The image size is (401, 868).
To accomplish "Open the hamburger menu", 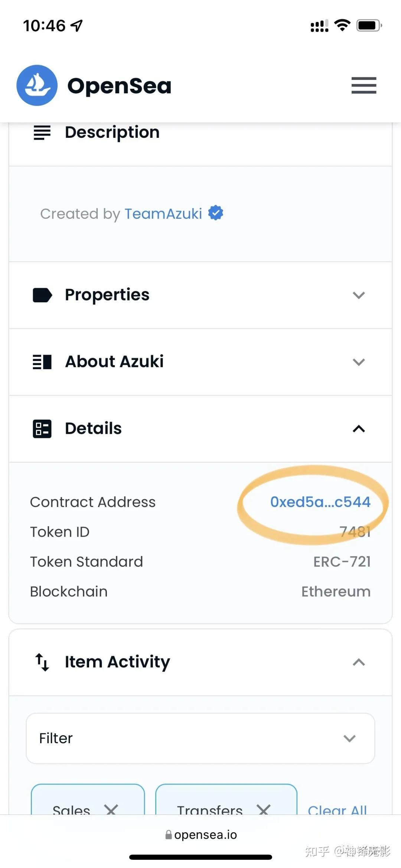I will pyautogui.click(x=363, y=85).
